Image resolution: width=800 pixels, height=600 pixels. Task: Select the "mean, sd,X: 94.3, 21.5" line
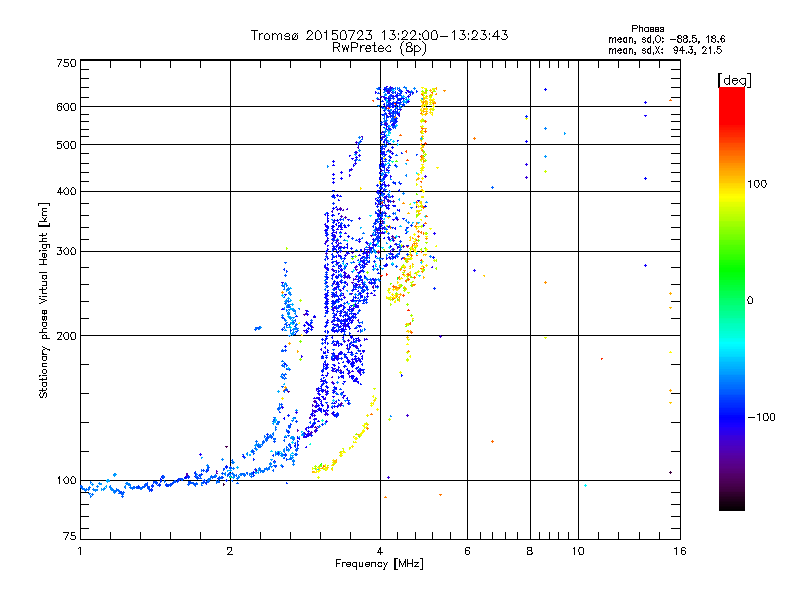(665, 50)
